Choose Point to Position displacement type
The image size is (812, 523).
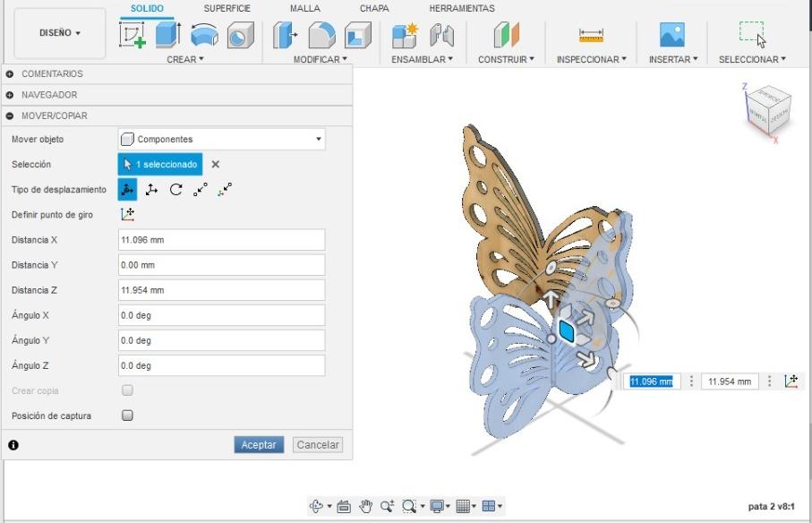coord(225,190)
